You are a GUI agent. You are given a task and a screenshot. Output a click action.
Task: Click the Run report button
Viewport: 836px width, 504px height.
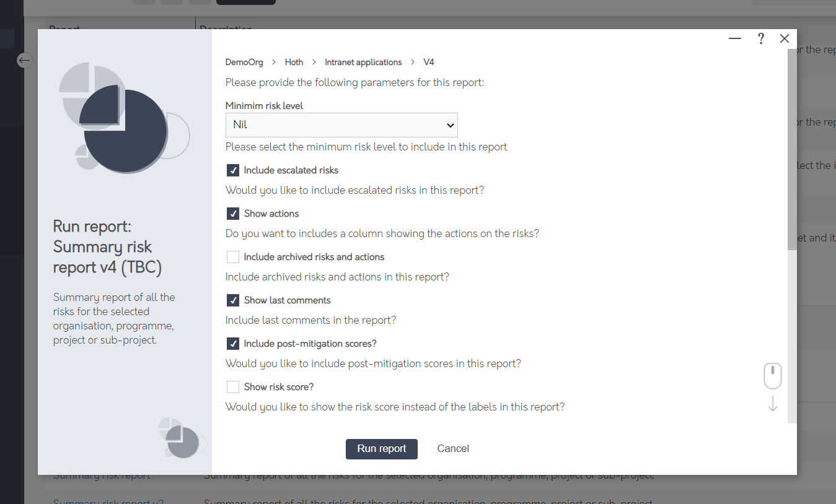(382, 449)
